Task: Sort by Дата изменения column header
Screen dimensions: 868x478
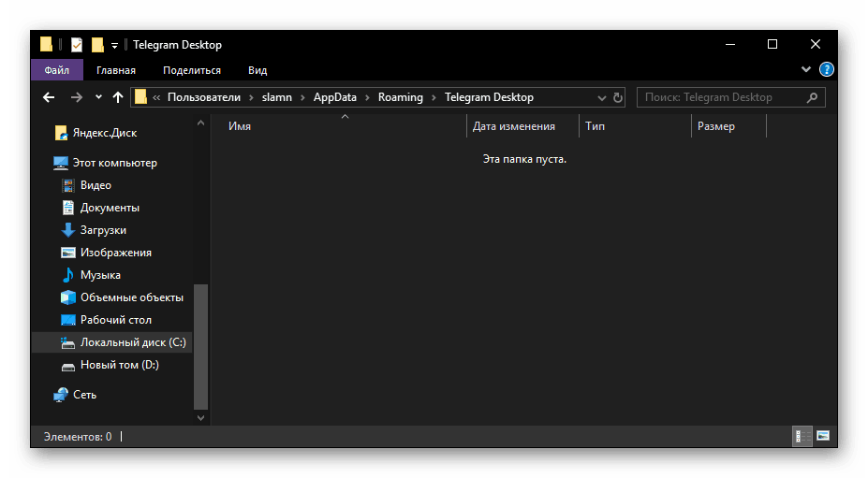Action: point(514,126)
